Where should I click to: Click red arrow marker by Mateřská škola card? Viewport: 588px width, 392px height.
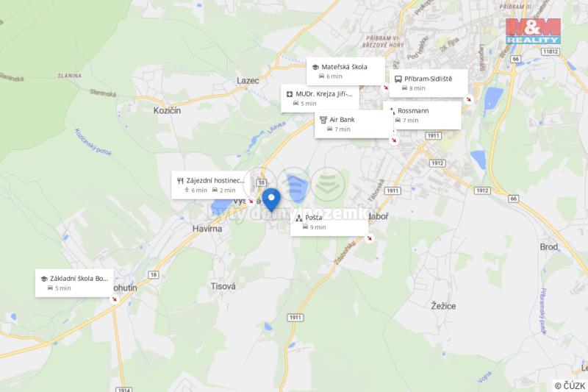[x=385, y=88]
